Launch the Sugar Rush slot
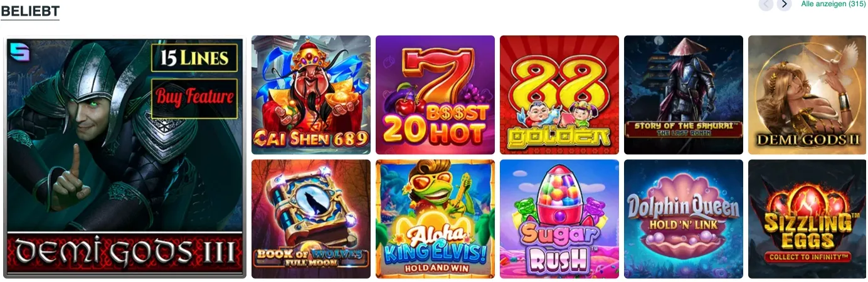868x282 pixels. (x=559, y=219)
